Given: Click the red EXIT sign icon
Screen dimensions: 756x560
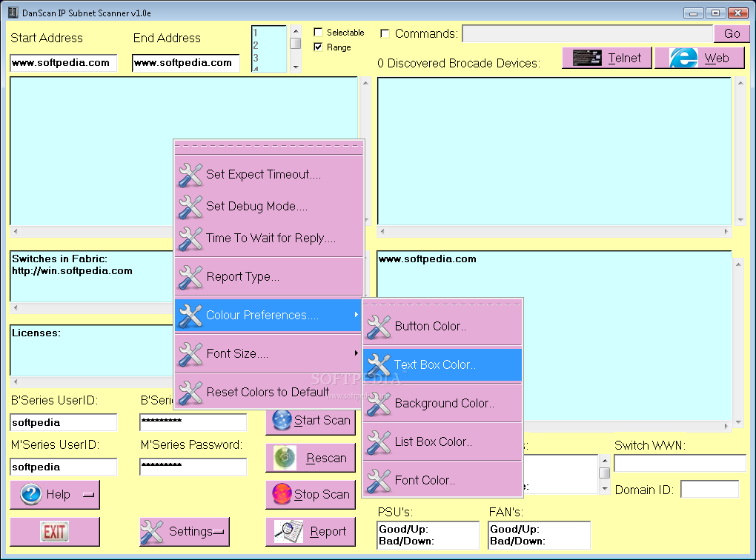Looking at the screenshot, I should (55, 532).
